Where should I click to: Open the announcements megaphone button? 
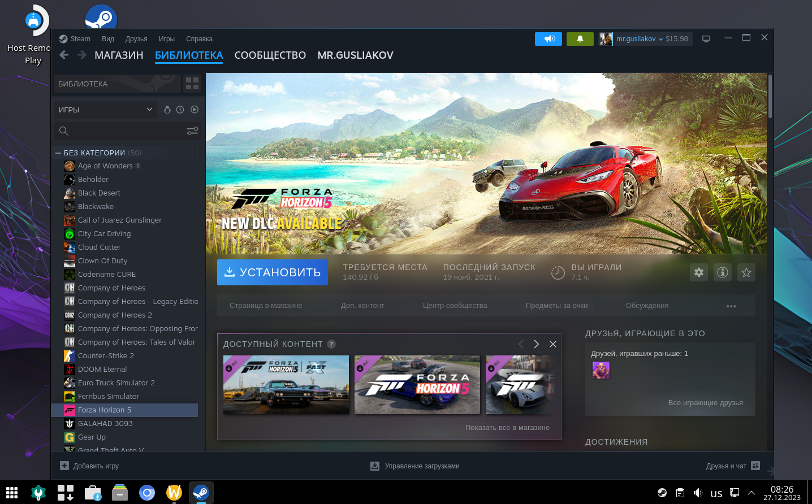point(548,39)
